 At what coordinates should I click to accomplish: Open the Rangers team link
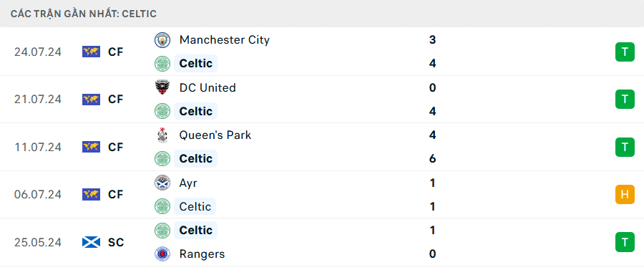(202, 254)
